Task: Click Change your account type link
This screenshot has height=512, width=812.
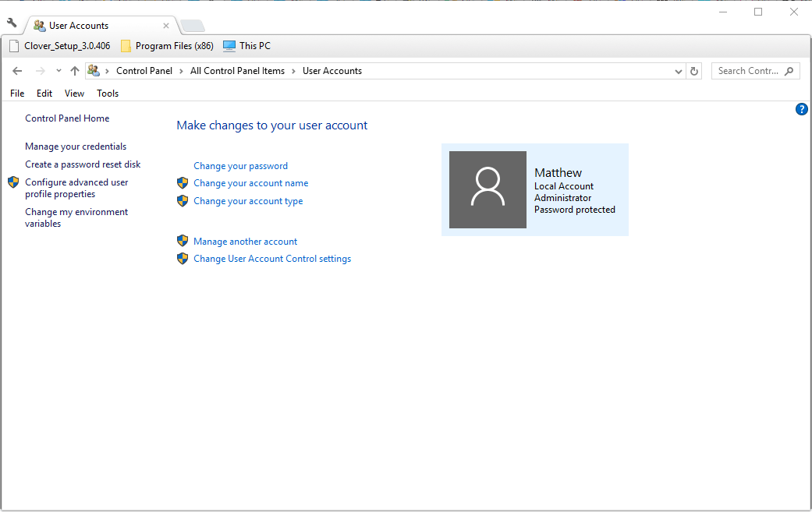Action: pyautogui.click(x=248, y=201)
